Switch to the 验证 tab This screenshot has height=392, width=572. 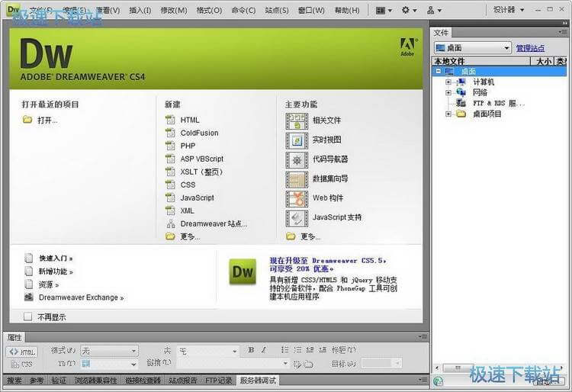(59, 381)
